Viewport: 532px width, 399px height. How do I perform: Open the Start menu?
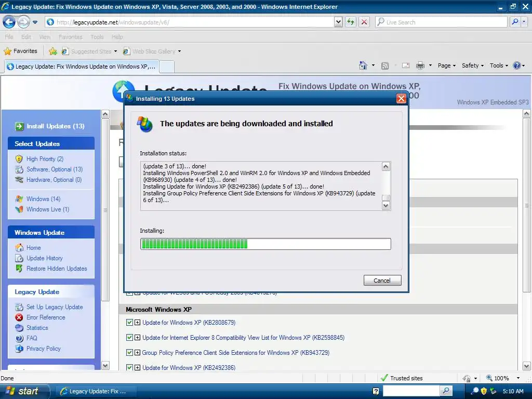[24, 391]
